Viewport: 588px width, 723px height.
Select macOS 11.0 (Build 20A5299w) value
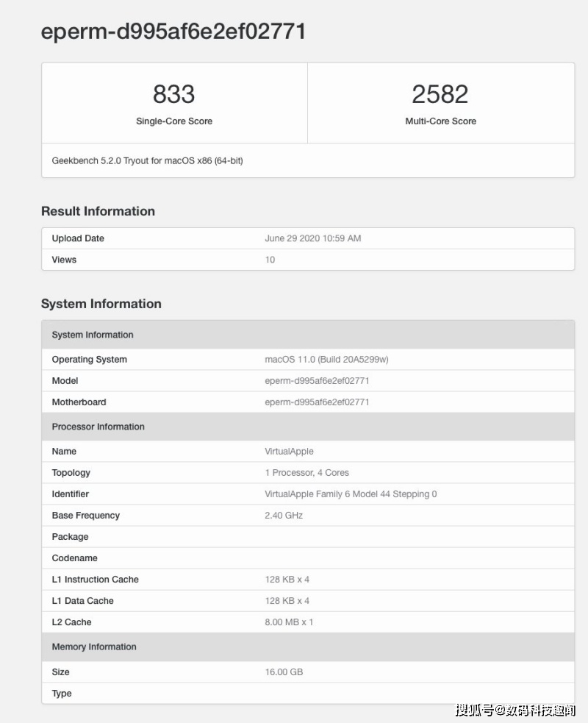click(327, 360)
